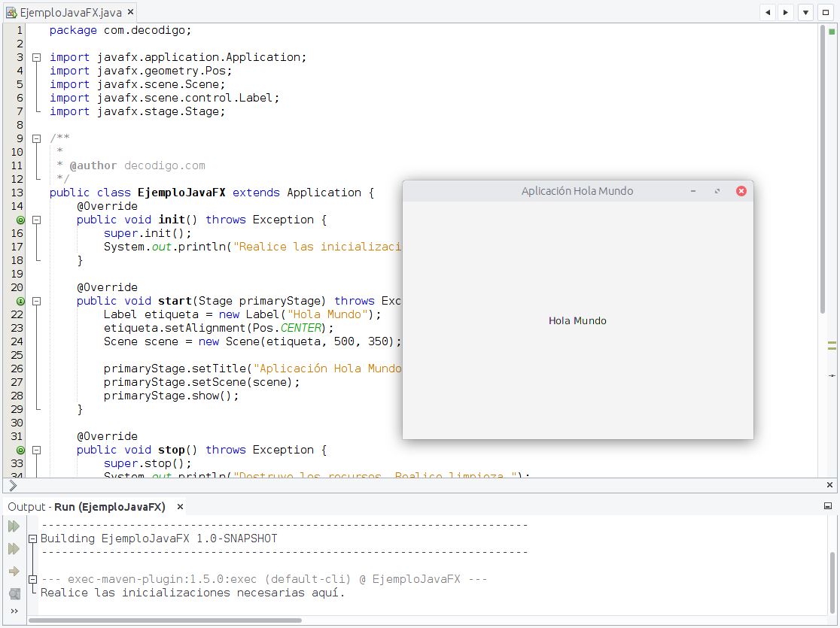Collapse the start method code fold
The height and width of the screenshot is (628, 840).
point(36,301)
